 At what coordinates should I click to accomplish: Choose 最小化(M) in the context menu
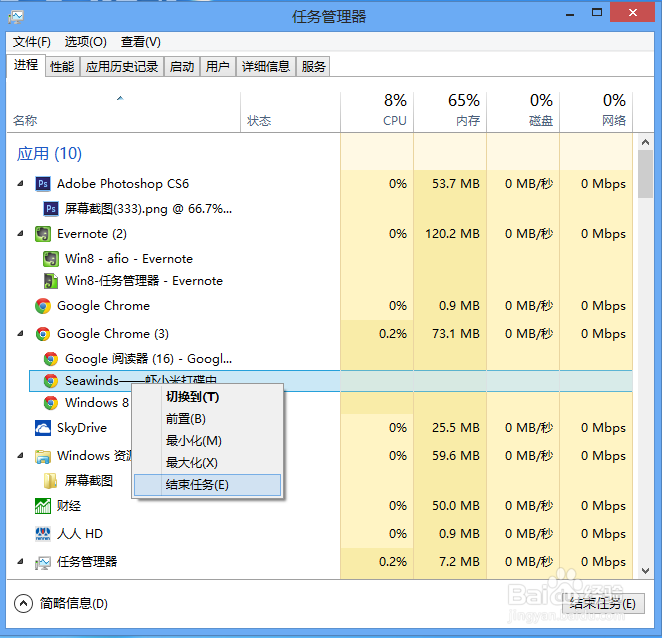click(x=207, y=441)
